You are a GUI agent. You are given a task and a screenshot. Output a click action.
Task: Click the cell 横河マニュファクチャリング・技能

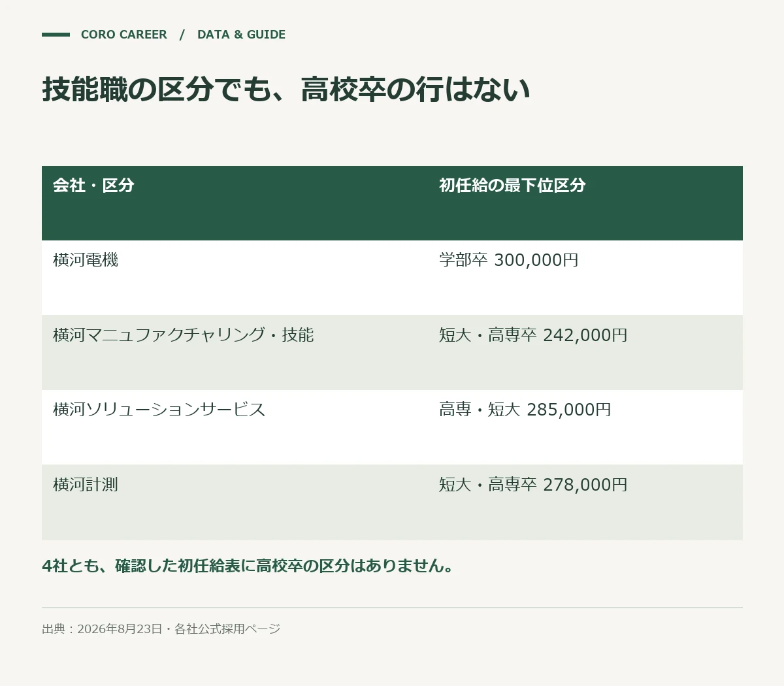coord(184,335)
